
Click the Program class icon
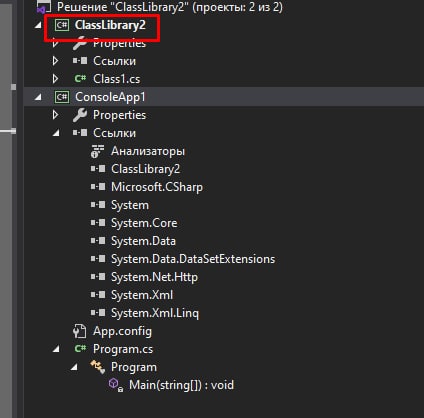click(x=98, y=367)
